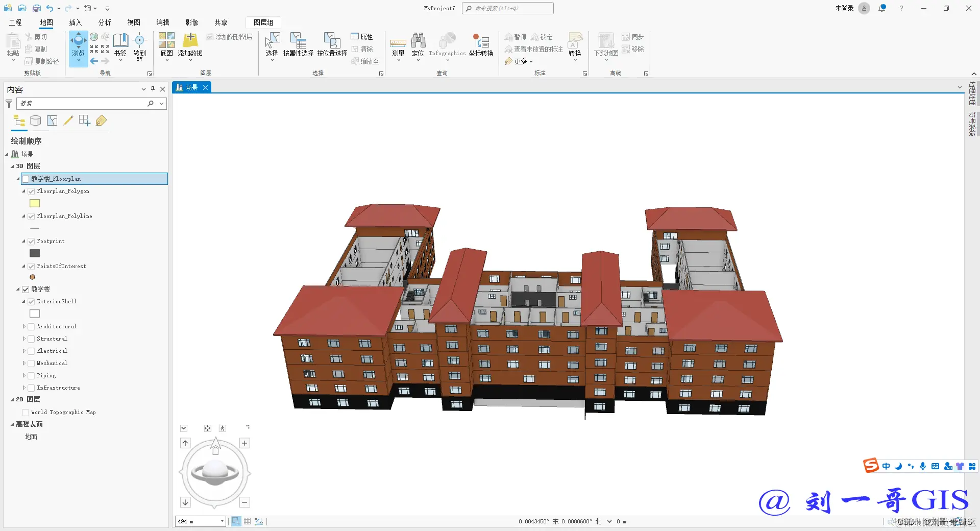Click the ExteriorShell white symbol swatch

[35, 314]
